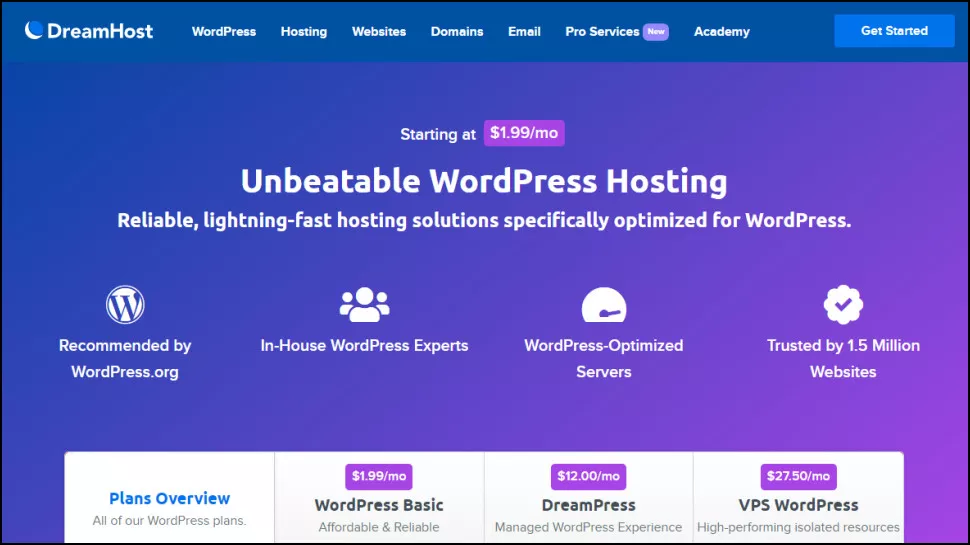
Task: Click the 'Starting at' label
Action: click(x=438, y=134)
